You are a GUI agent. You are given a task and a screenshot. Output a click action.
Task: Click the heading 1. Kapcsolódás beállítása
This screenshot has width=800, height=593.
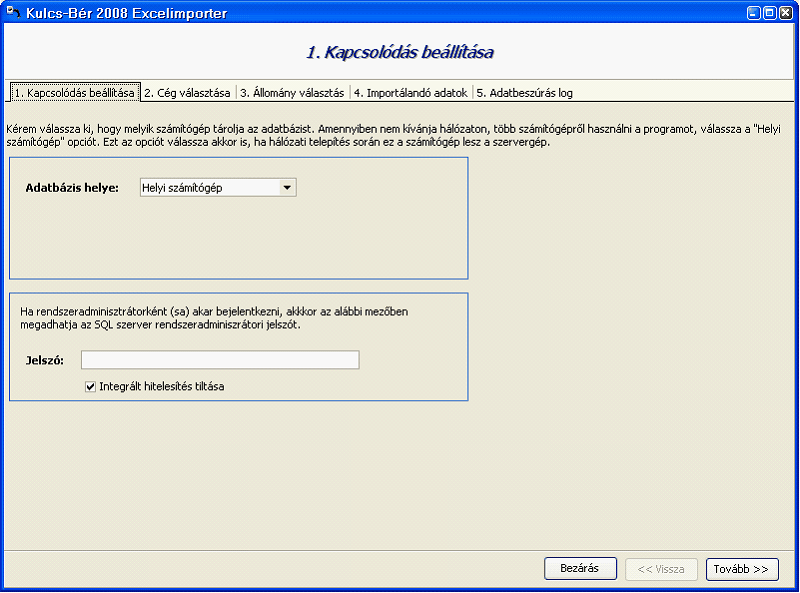click(399, 52)
